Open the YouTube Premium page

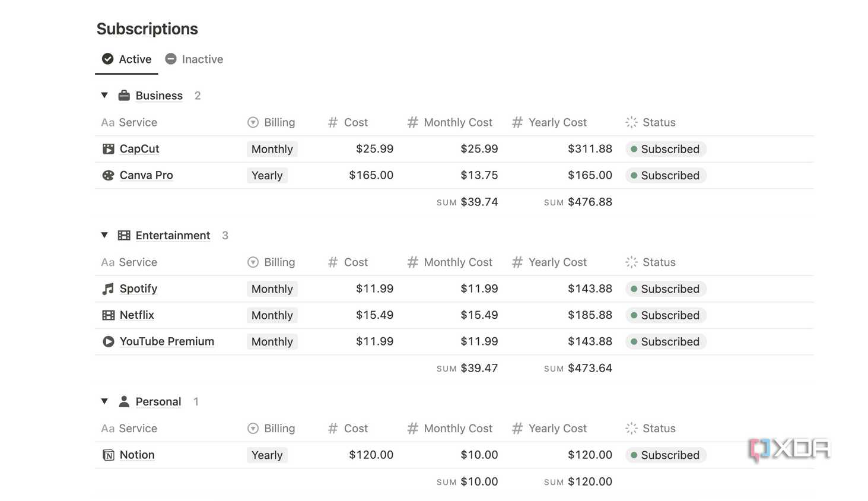(x=167, y=341)
